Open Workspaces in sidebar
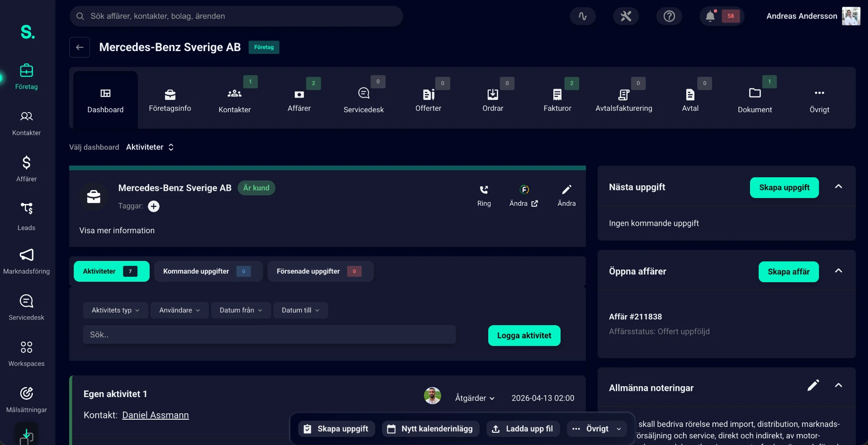Viewport: 868px width, 445px height. coord(27,354)
